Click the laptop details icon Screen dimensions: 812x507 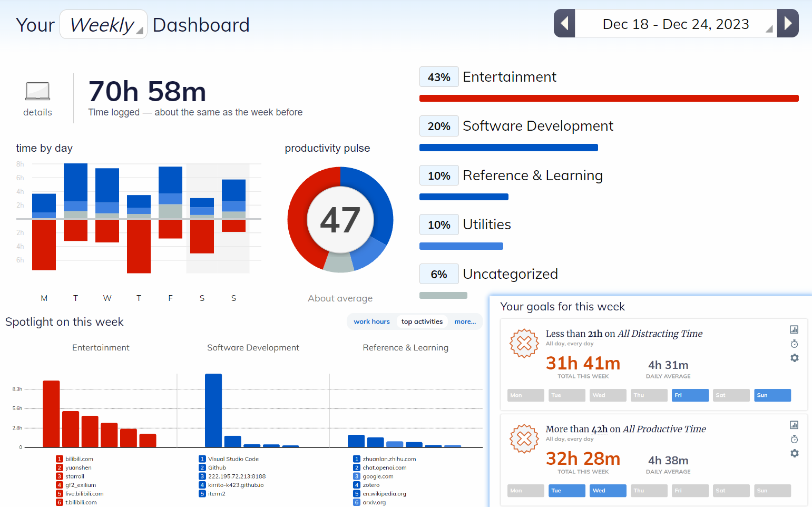point(37,92)
